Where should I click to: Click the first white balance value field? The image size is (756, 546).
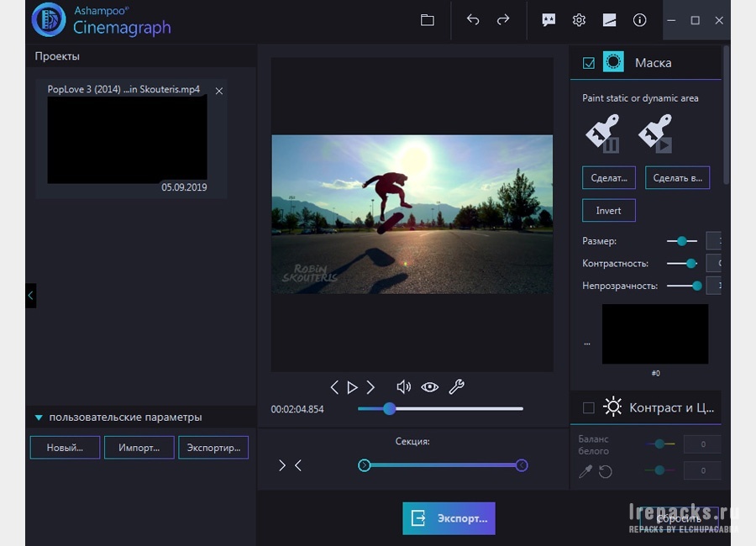click(x=702, y=444)
